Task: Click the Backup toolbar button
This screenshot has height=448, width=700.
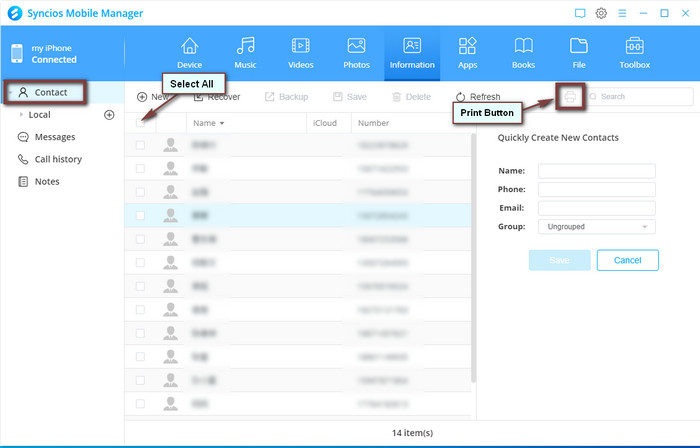Action: tap(286, 97)
